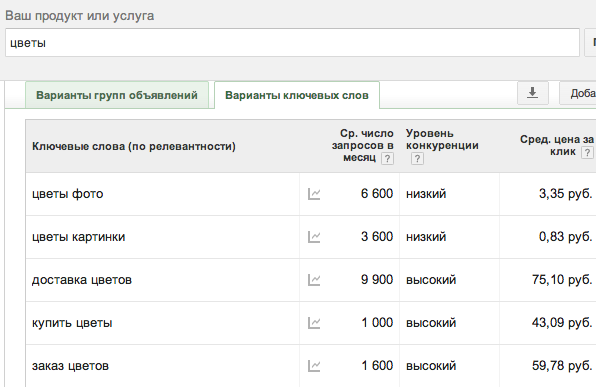Open trend chart icon for заказ цветов

click(x=314, y=366)
